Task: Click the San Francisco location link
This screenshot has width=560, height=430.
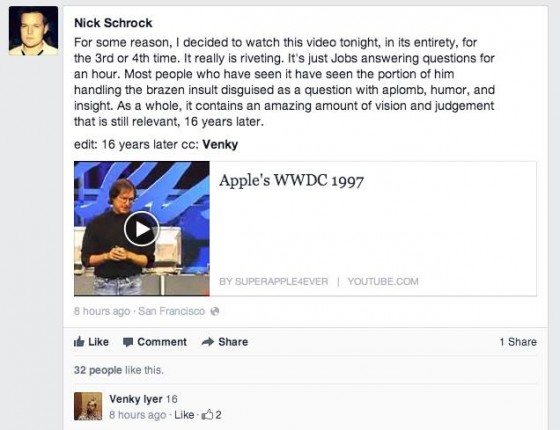Action: (171, 311)
